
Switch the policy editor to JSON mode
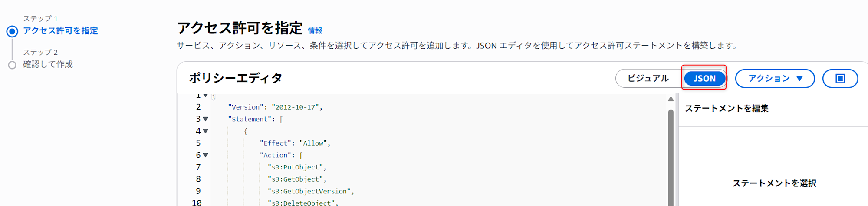(x=704, y=79)
